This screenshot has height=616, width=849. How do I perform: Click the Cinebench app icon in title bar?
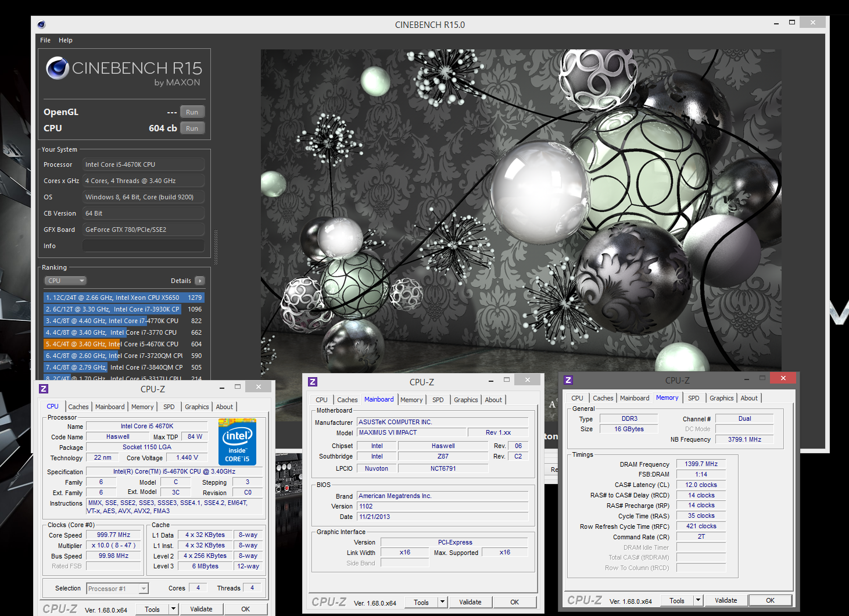(x=41, y=24)
